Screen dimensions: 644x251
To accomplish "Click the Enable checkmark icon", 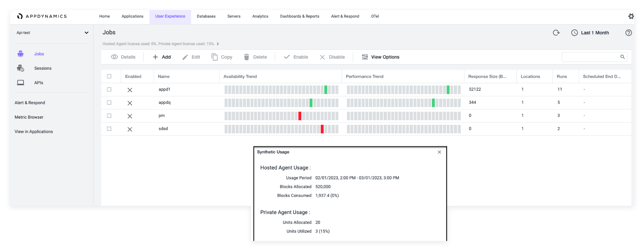I will tap(287, 57).
